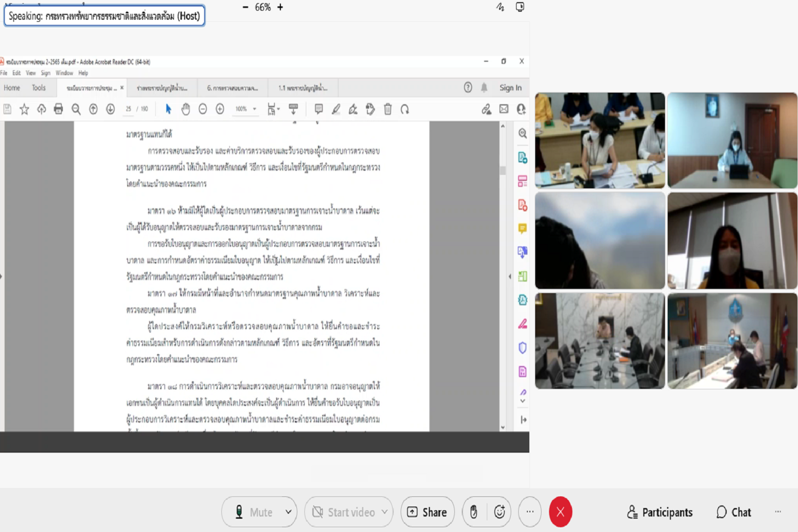Open the pink Organize Pages tool
Image resolution: width=798 pixels, height=532 pixels.
pos(522,181)
